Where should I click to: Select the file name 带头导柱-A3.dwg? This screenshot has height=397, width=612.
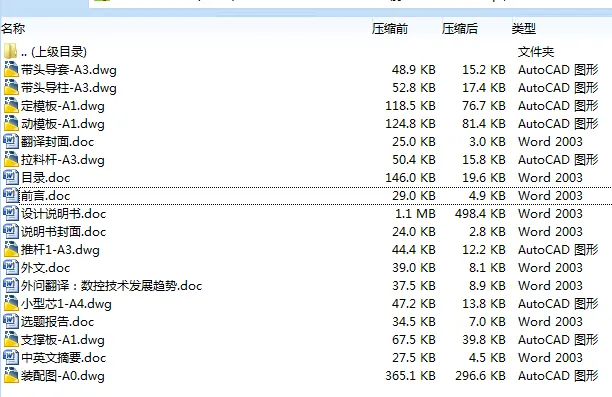(69, 88)
